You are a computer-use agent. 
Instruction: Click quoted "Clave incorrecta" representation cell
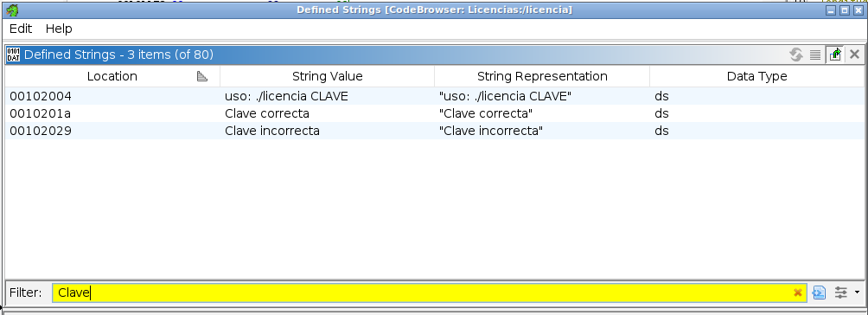(x=542, y=131)
